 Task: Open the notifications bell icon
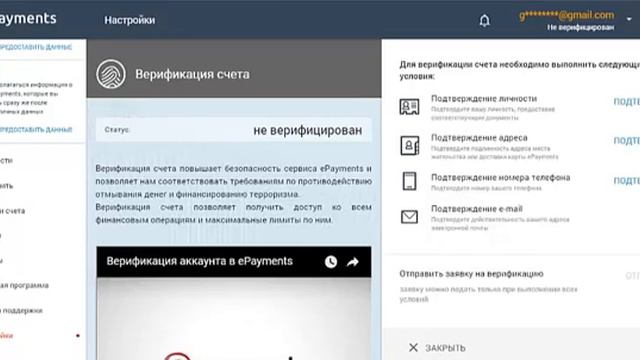point(484,20)
